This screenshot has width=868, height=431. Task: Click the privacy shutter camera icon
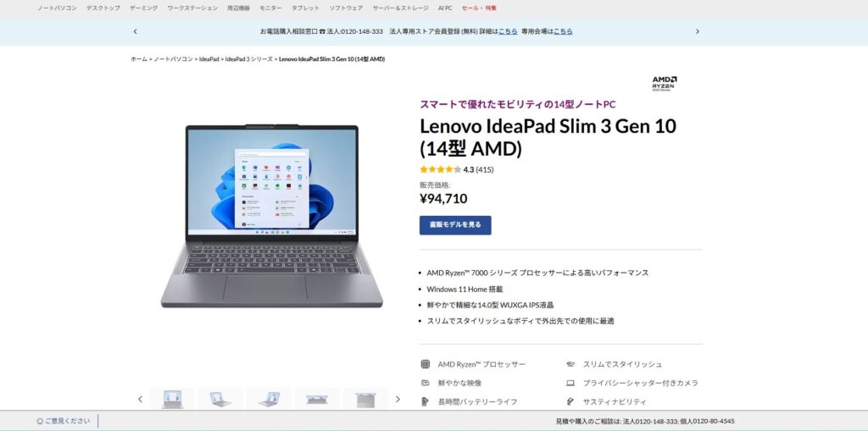[570, 383]
